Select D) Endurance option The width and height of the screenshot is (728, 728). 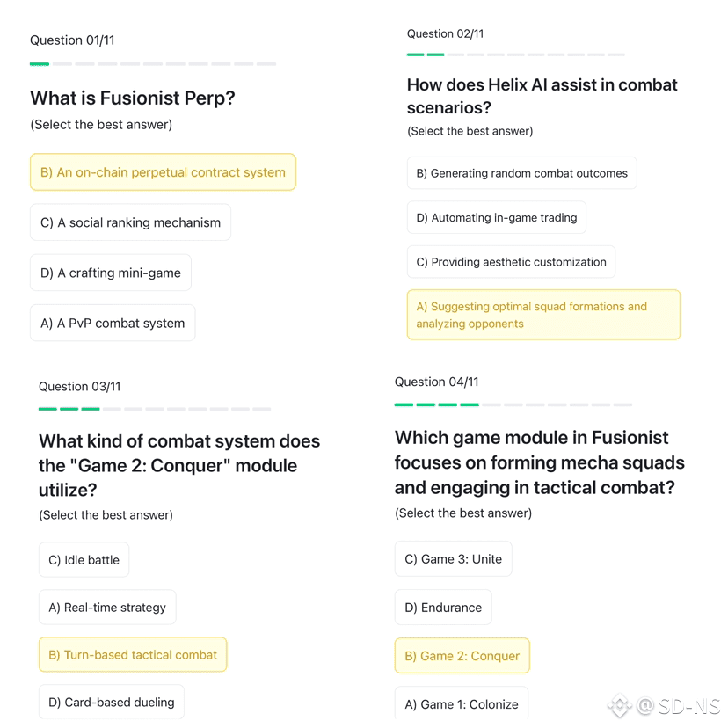coord(443,608)
